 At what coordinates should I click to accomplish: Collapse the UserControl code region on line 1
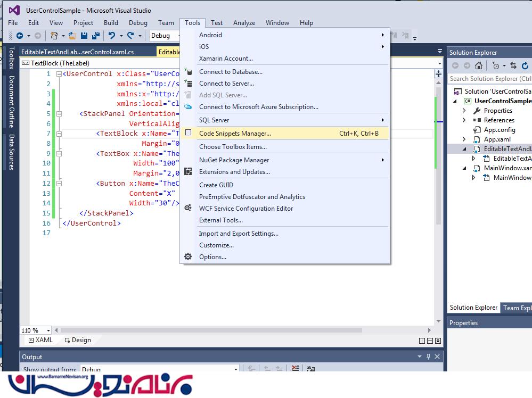point(59,74)
